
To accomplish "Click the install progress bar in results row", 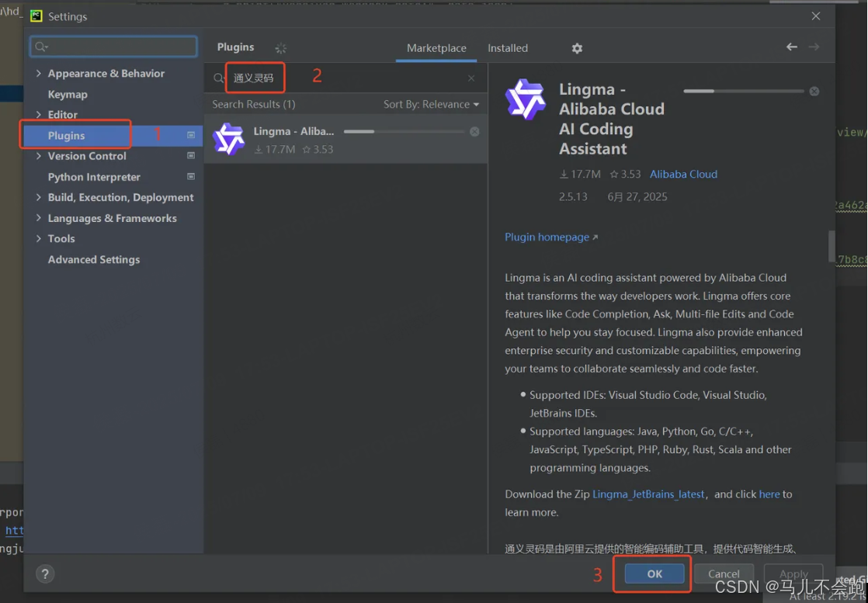I will point(404,132).
